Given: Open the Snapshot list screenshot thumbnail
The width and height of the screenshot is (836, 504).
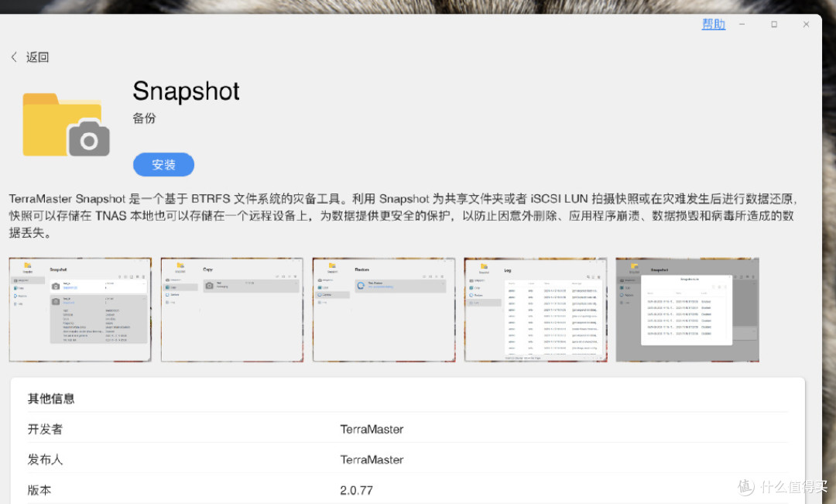Looking at the screenshot, I should pos(80,310).
